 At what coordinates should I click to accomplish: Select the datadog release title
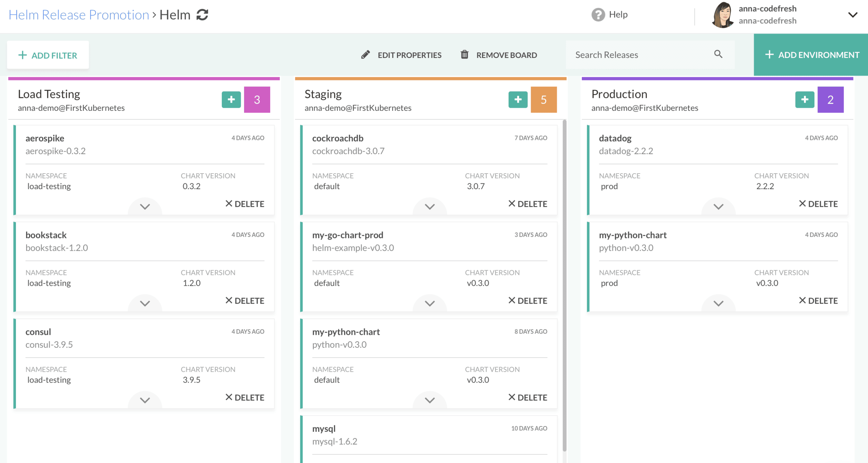[x=615, y=138]
